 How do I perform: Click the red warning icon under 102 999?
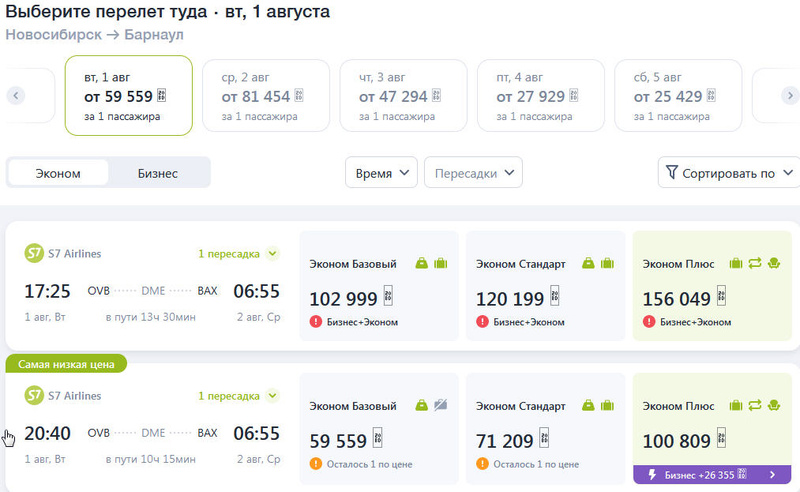click(x=315, y=322)
